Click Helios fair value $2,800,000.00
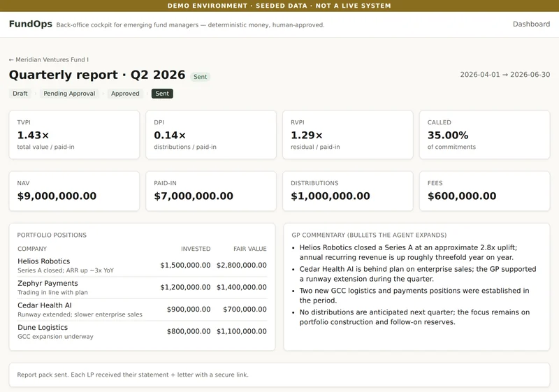This screenshot has width=559, height=392. click(x=242, y=265)
